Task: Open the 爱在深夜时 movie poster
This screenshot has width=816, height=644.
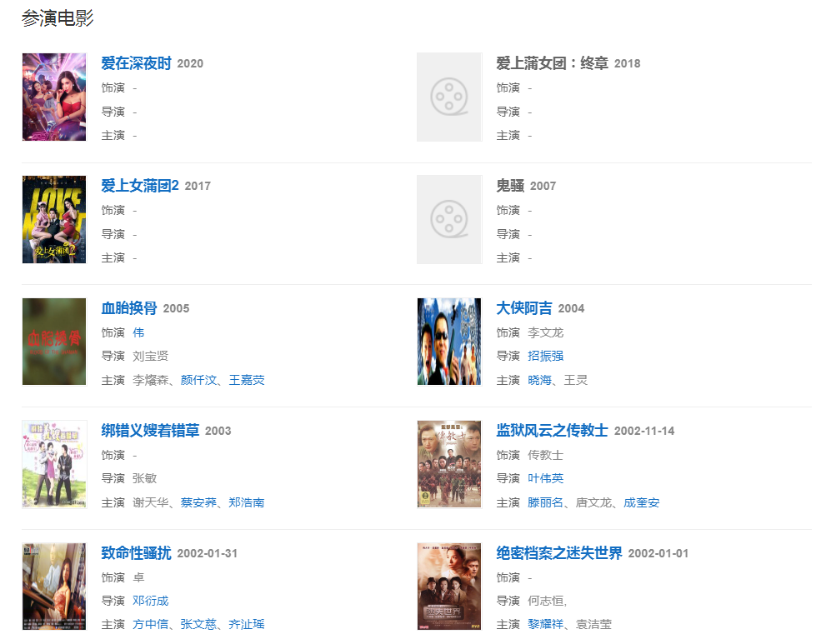Action: point(54,97)
